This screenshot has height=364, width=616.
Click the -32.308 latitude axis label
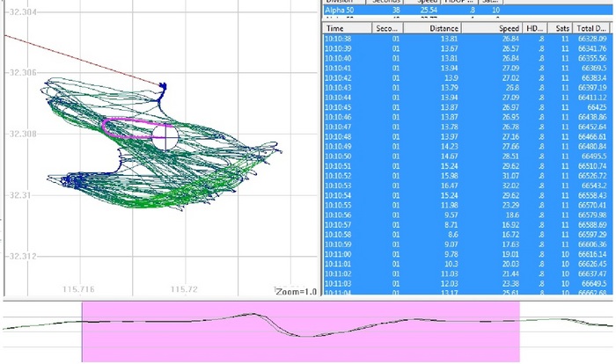[22, 134]
